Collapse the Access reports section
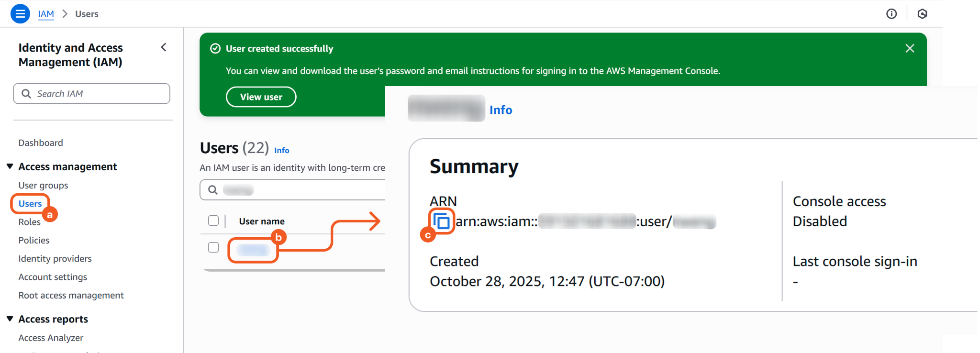Image resolution: width=980 pixels, height=353 pixels. coord(10,319)
